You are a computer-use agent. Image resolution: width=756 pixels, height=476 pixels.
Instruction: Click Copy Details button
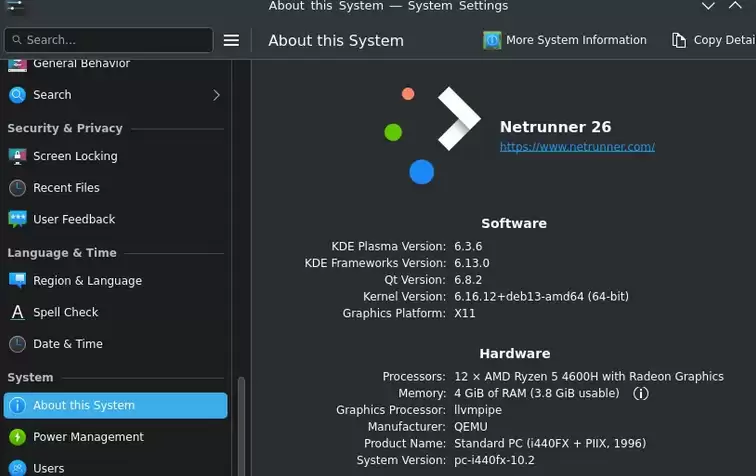coord(712,41)
